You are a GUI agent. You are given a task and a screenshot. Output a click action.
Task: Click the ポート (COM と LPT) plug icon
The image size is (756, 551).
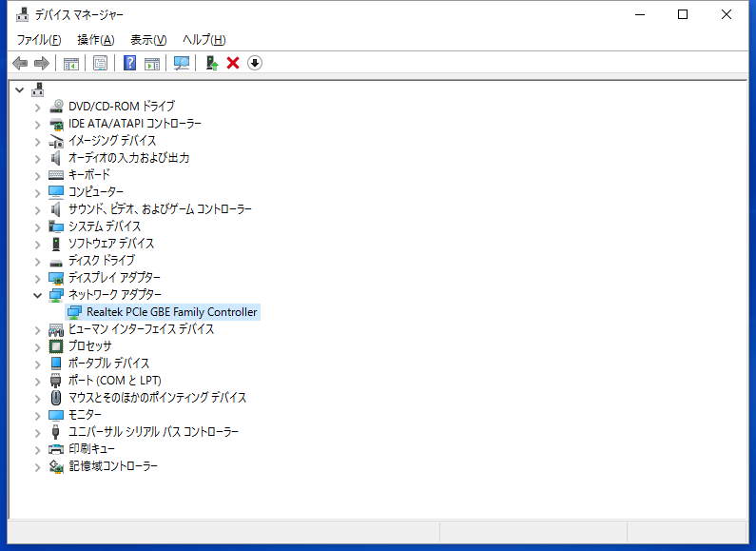(56, 381)
